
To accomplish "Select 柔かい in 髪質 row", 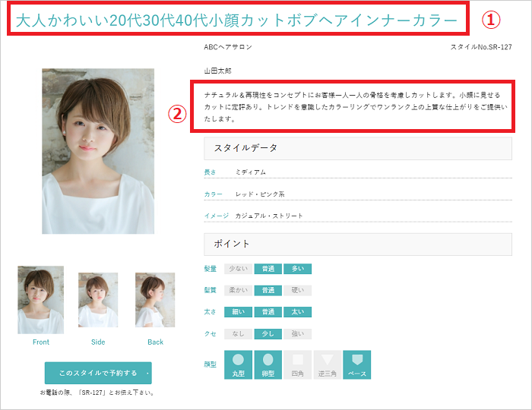I will tap(238, 290).
